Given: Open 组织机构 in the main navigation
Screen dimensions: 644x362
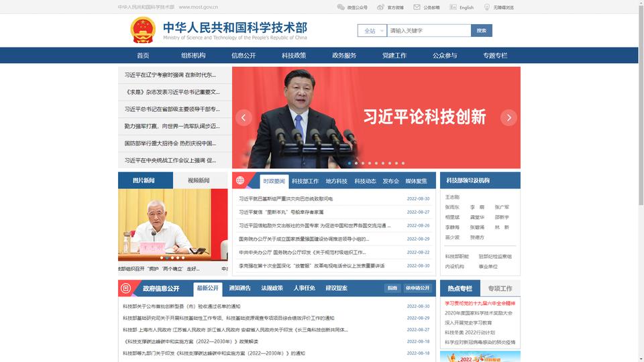Looking at the screenshot, I should point(193,56).
